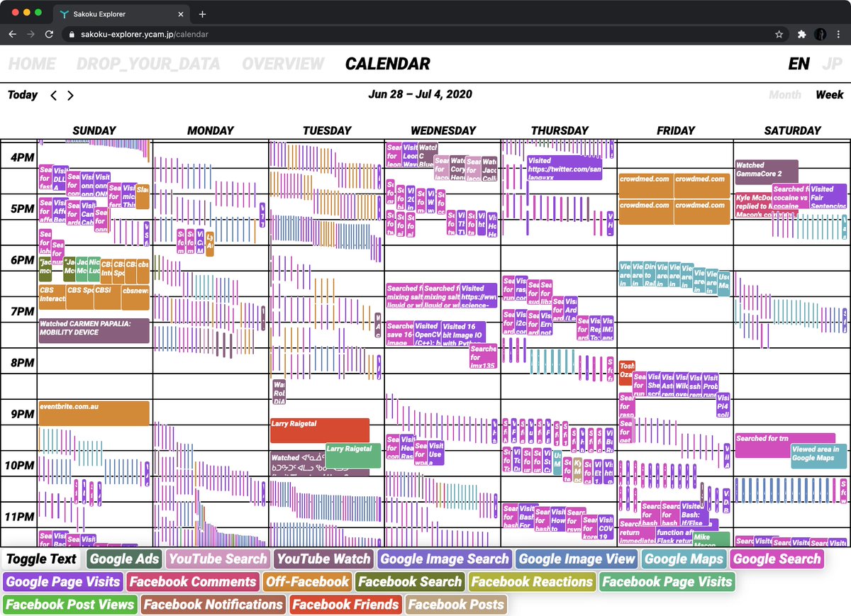Image resolution: width=851 pixels, height=616 pixels.
Task: Open the HOME page
Action: [32, 64]
